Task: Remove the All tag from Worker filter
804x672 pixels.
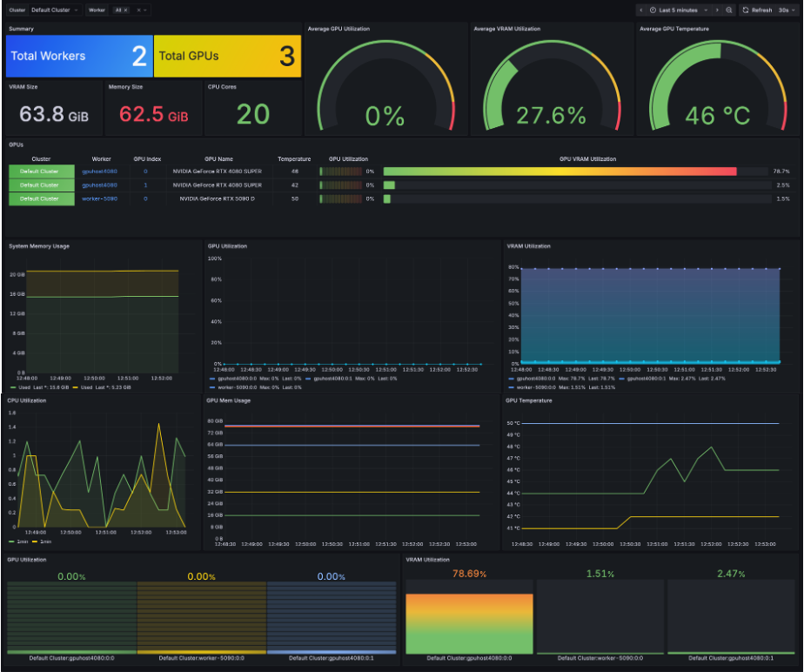Action: pos(125,10)
